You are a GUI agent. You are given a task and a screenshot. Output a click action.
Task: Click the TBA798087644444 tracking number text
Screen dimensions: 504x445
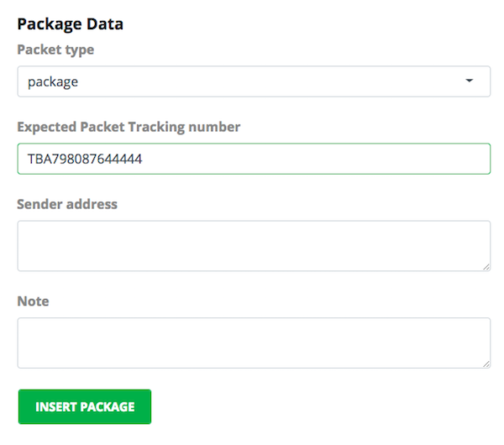pyautogui.click(x=85, y=159)
